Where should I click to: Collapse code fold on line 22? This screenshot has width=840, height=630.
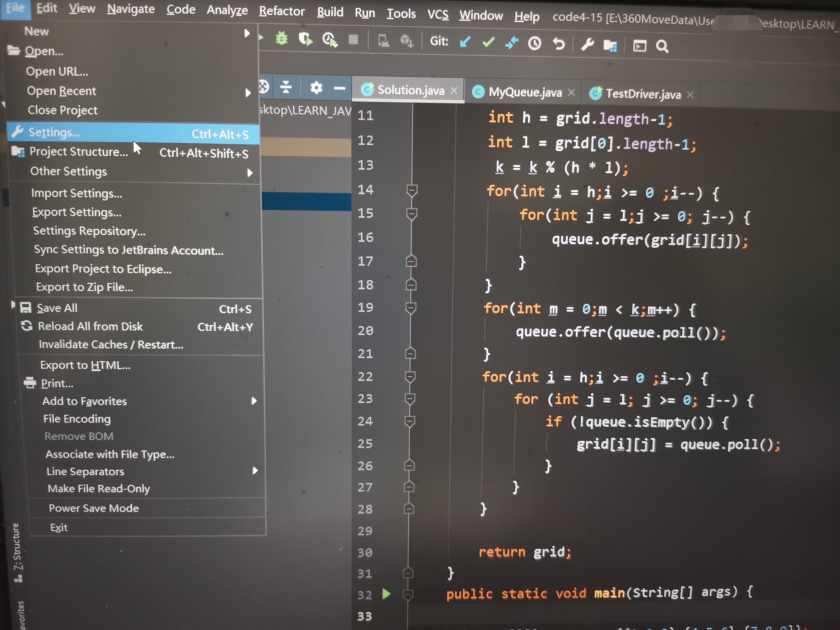(x=410, y=377)
